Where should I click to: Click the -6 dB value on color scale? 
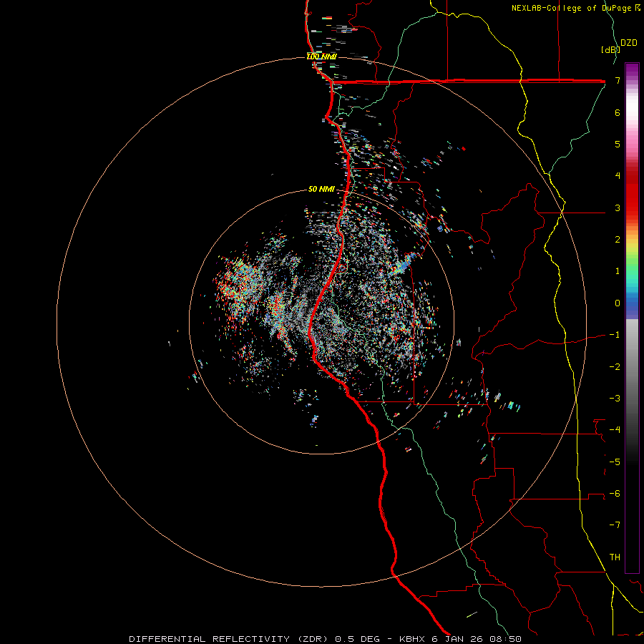tap(615, 493)
